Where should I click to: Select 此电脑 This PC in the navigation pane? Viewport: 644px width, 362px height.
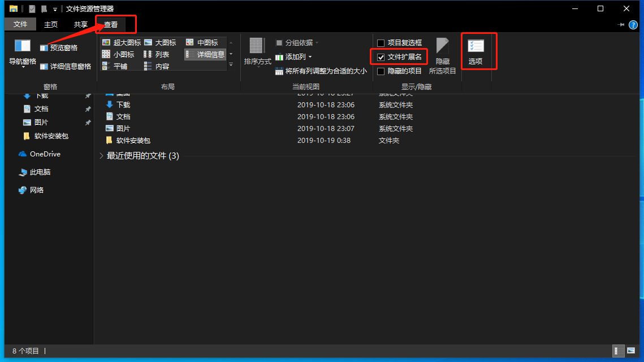[x=34, y=172]
